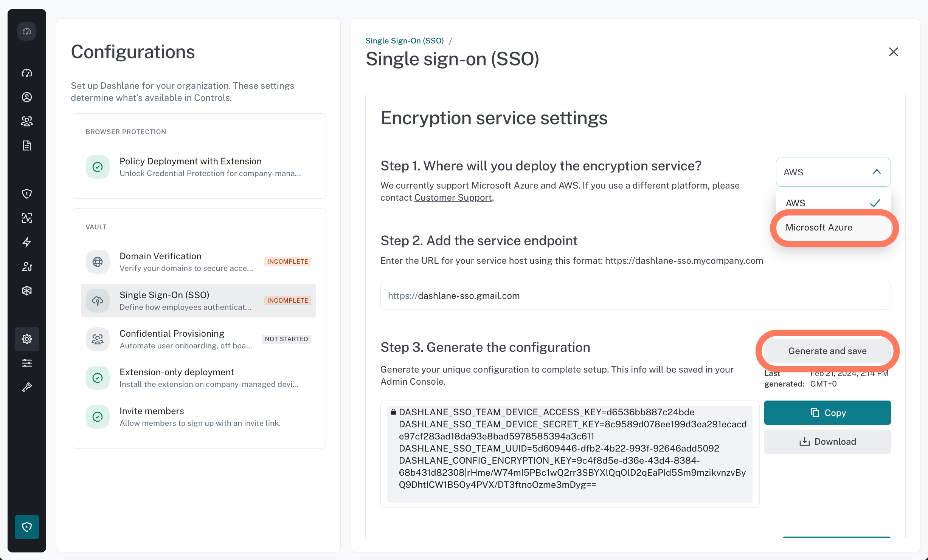
Task: Click the INCOMPLETE badge on Domain Verification
Action: (x=287, y=261)
